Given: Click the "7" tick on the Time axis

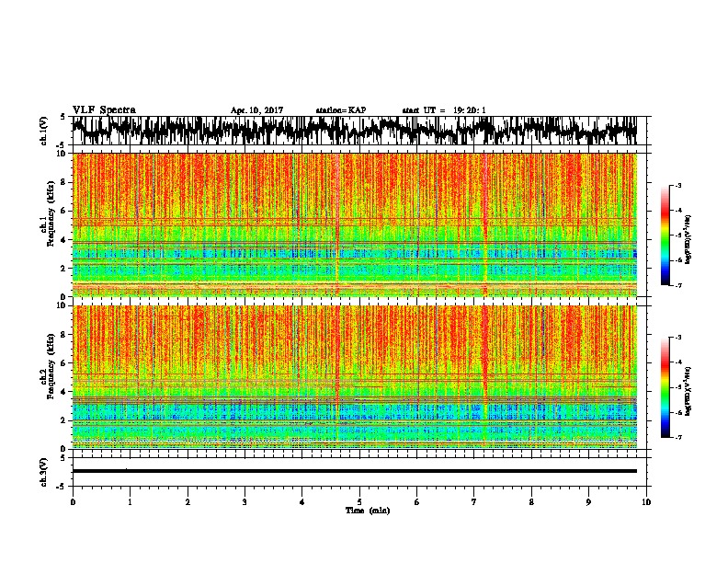Looking at the screenshot, I should tap(474, 502).
